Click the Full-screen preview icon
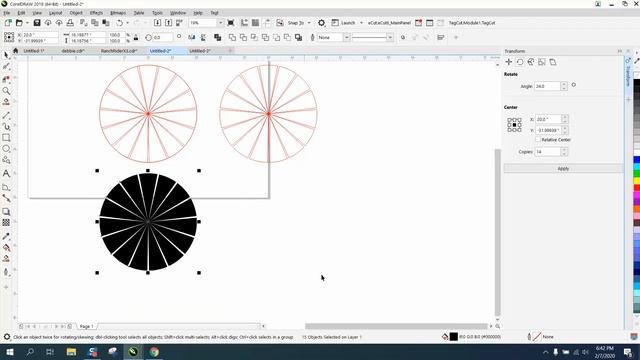The image size is (640, 360). coord(231,23)
